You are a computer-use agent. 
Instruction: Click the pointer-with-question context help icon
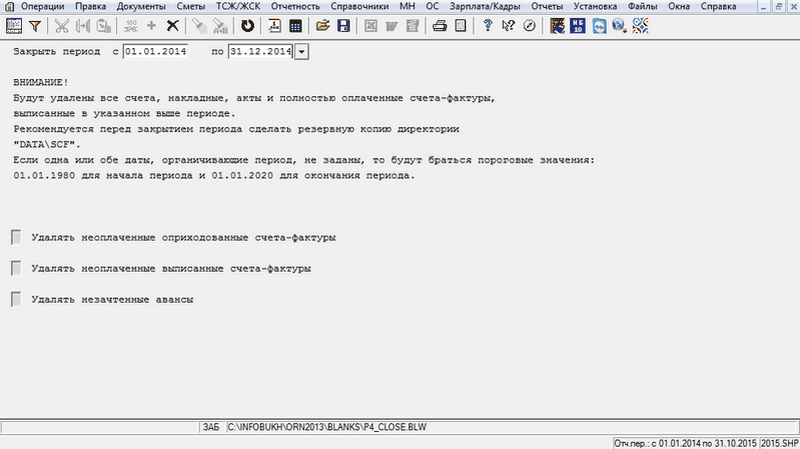click(x=508, y=26)
